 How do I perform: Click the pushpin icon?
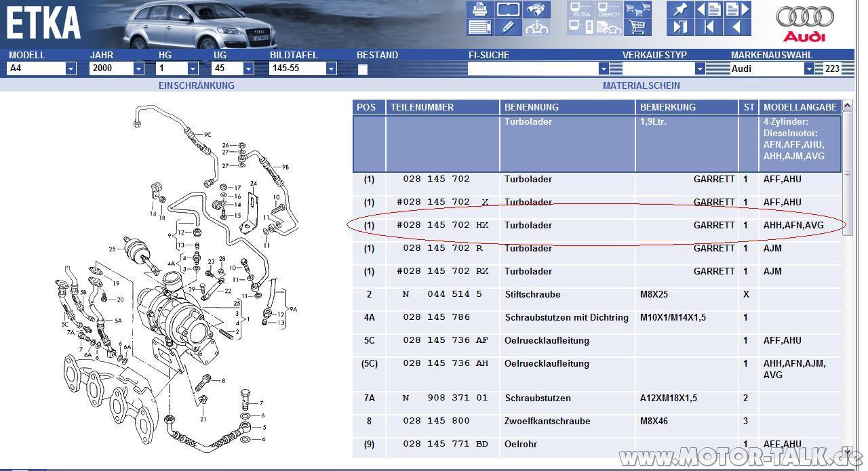(x=680, y=9)
